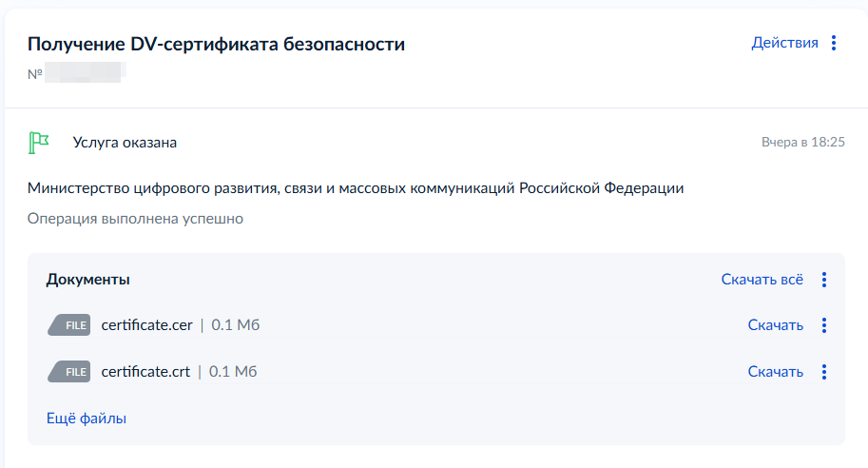The width and height of the screenshot is (868, 468).
Task: Click the green flag status icon
Action: (x=39, y=143)
